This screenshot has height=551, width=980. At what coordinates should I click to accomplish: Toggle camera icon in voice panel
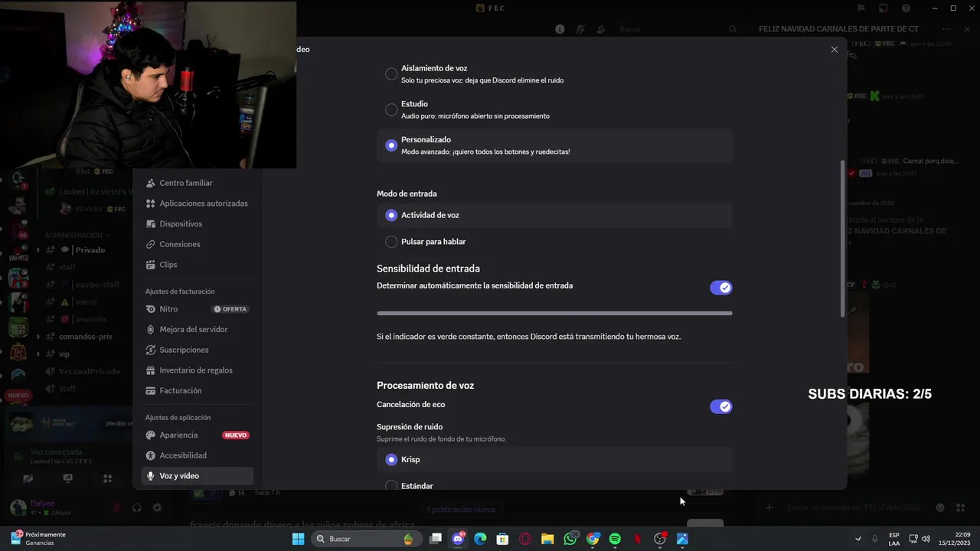(x=28, y=478)
